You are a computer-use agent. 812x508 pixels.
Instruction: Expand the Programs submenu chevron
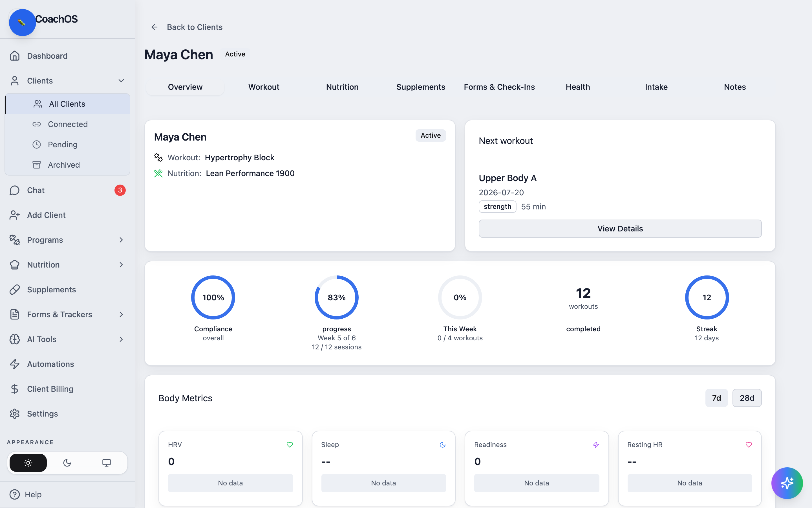(x=121, y=240)
